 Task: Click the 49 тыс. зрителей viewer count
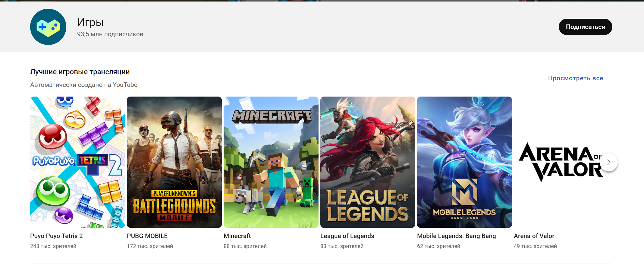(x=536, y=246)
